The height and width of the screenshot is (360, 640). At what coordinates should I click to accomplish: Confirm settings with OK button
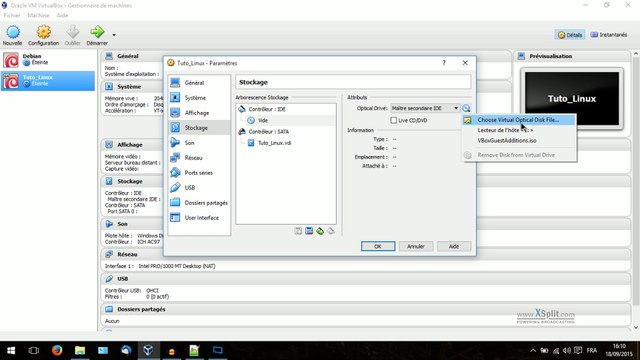(x=378, y=247)
